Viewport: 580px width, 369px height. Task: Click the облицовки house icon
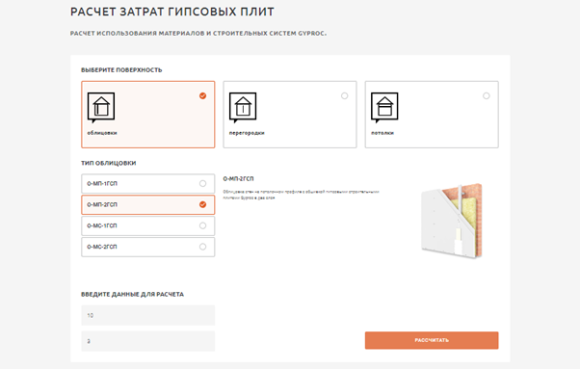click(x=101, y=107)
